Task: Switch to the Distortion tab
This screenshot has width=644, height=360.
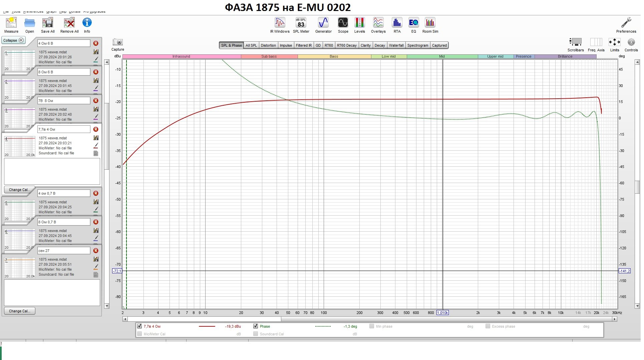Action: pos(268,45)
